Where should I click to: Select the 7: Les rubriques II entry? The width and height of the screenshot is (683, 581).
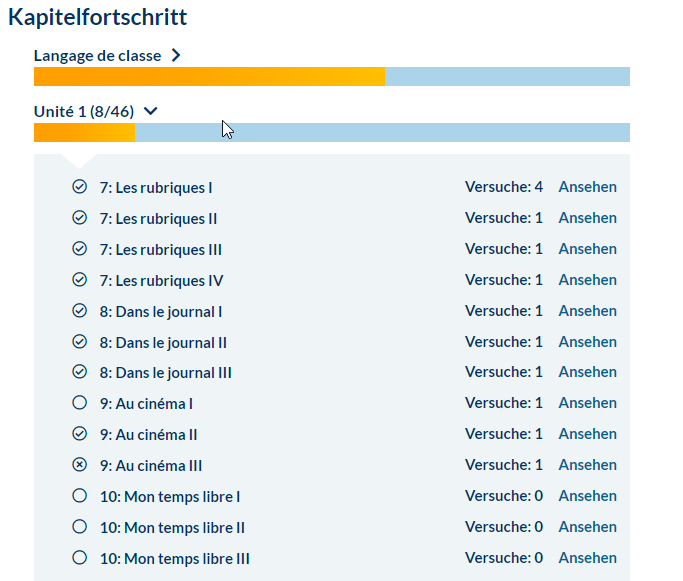click(x=158, y=219)
